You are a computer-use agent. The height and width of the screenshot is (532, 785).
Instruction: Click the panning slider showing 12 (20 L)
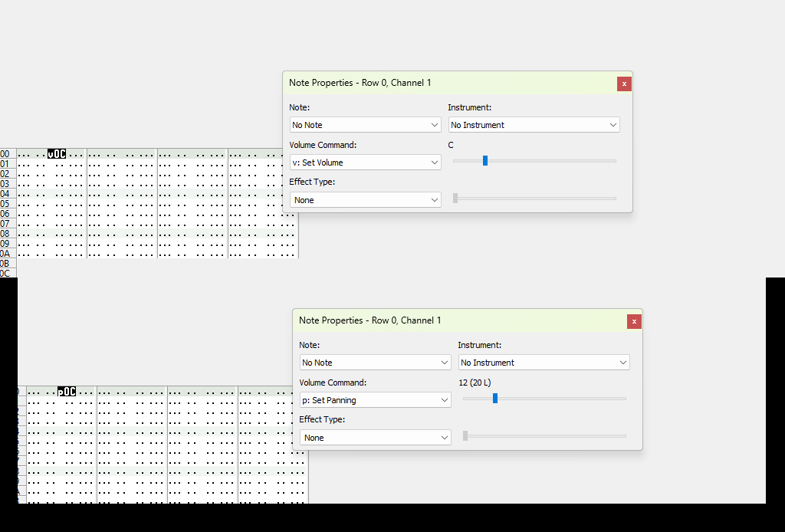click(x=495, y=399)
